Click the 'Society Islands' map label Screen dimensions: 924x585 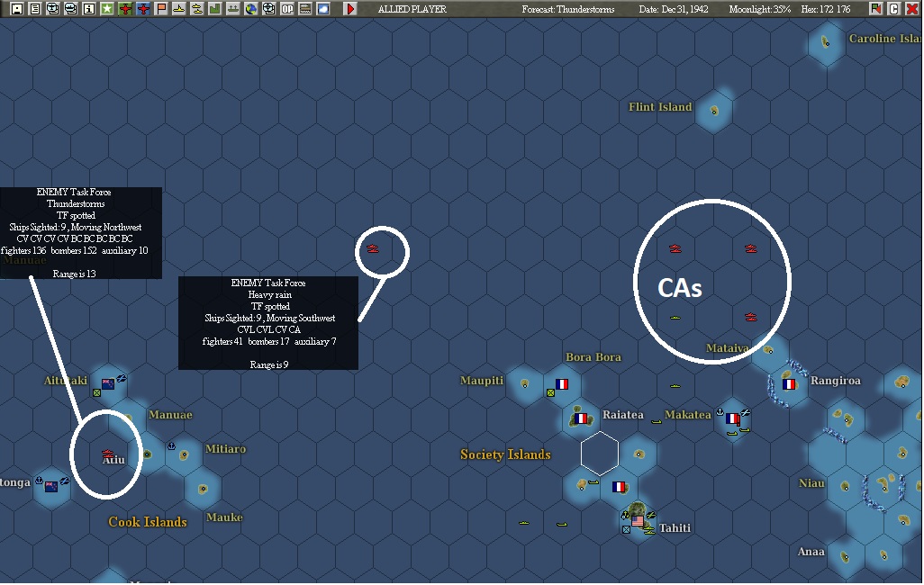tap(505, 454)
